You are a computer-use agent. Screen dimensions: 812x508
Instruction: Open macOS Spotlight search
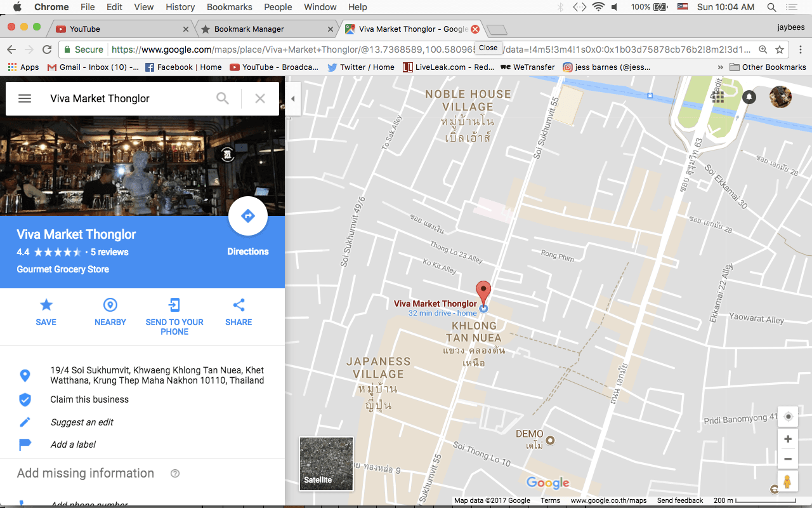(771, 7)
